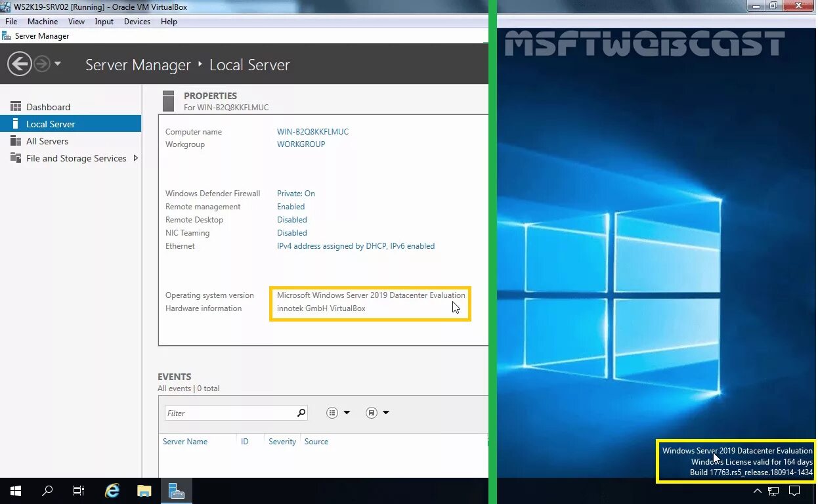Click Microsoft Windows Server 2019 Datacenter Evaluation text

click(x=371, y=295)
